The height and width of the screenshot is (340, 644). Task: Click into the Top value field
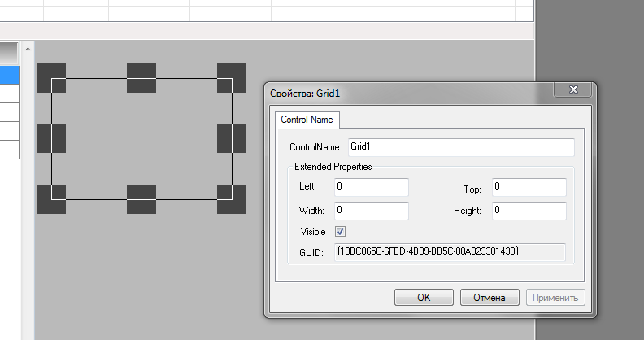pyautogui.click(x=528, y=187)
